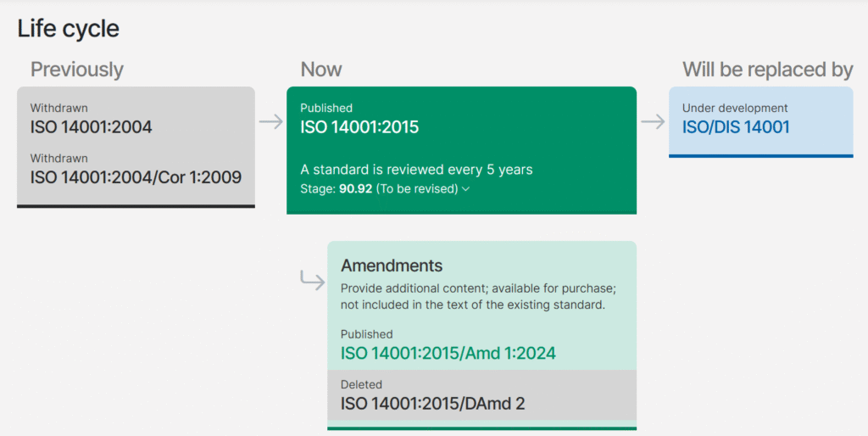This screenshot has width=868, height=436.
Task: Click the curved arrow beside Amendments
Action: pyautogui.click(x=313, y=279)
